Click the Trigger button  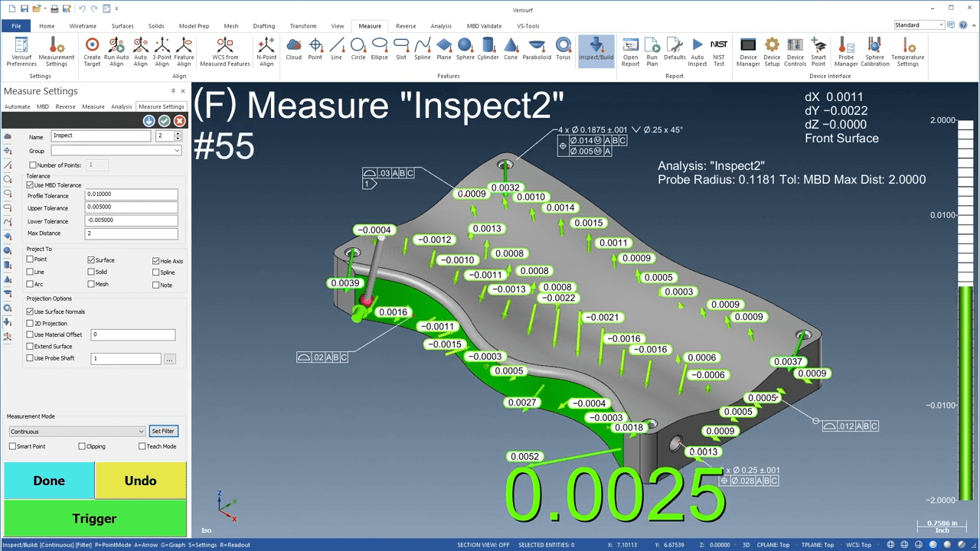[x=95, y=518]
